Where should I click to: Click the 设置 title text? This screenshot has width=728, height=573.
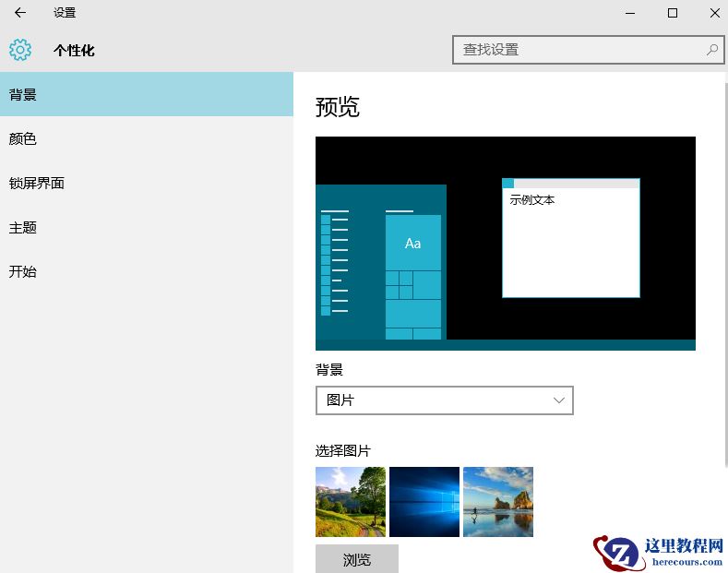(65, 13)
